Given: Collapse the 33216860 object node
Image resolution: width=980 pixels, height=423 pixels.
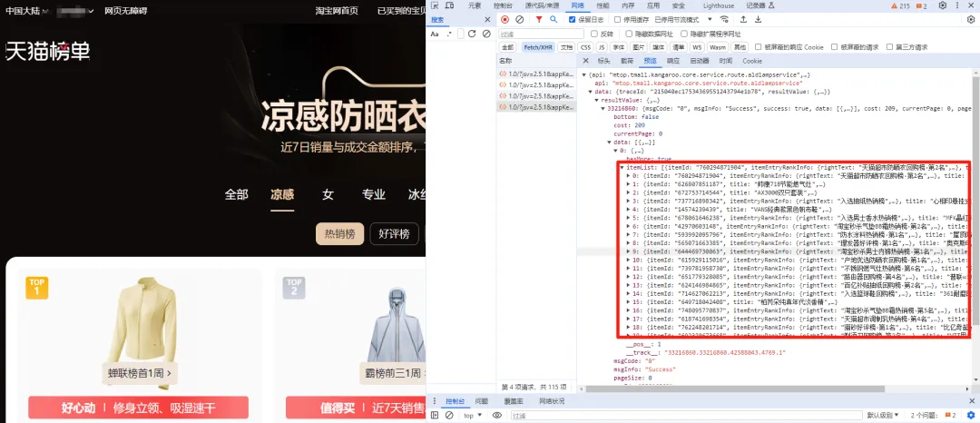Looking at the screenshot, I should pos(603,109).
